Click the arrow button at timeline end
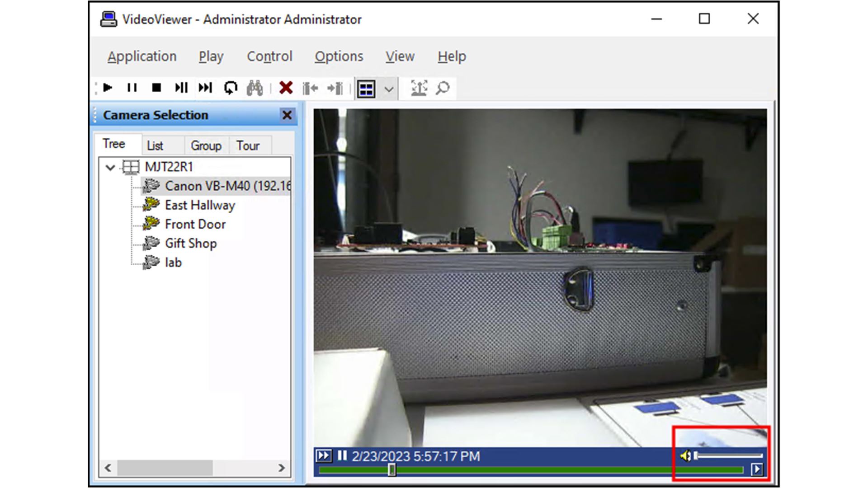 click(756, 469)
